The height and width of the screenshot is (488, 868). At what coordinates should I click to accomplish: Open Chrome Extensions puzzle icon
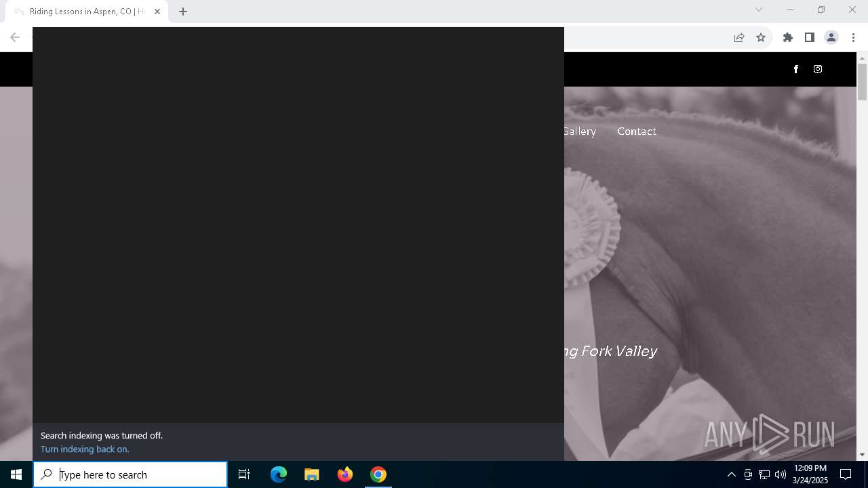pyautogui.click(x=788, y=38)
